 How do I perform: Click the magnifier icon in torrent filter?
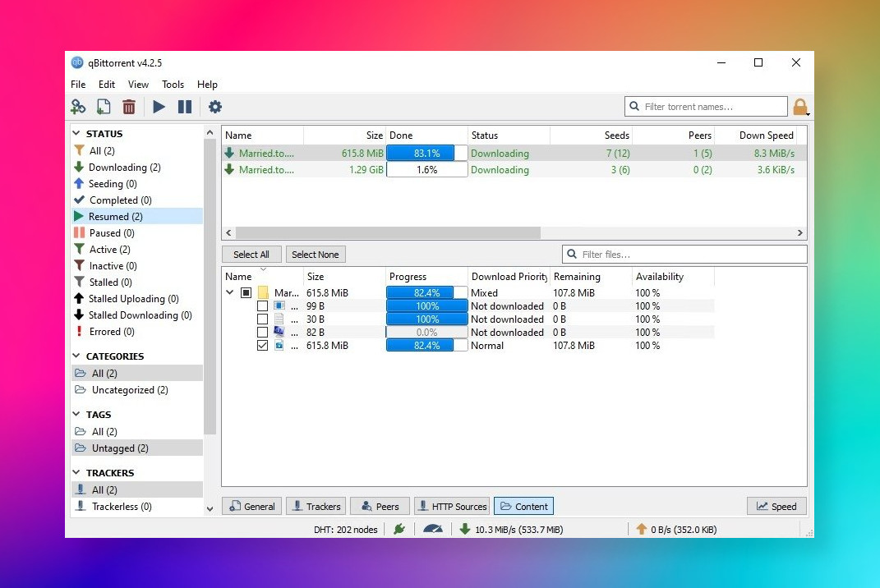[x=634, y=106]
